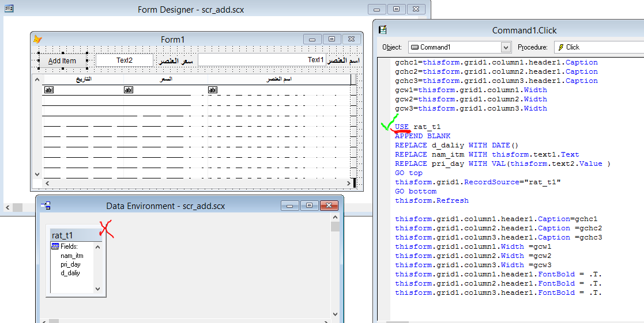Image resolution: width=644 pixels, height=323 pixels.
Task: Select the d_daliy field in rat_t1
Action: click(x=70, y=272)
